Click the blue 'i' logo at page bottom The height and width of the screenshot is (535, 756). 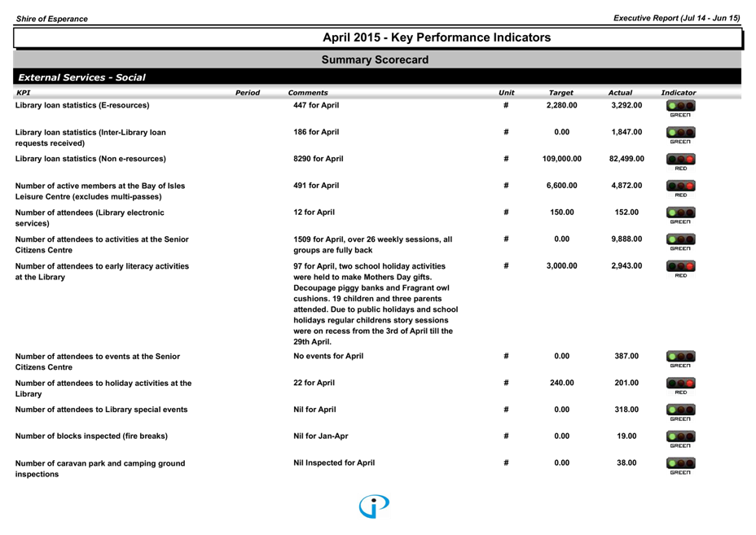[374, 506]
